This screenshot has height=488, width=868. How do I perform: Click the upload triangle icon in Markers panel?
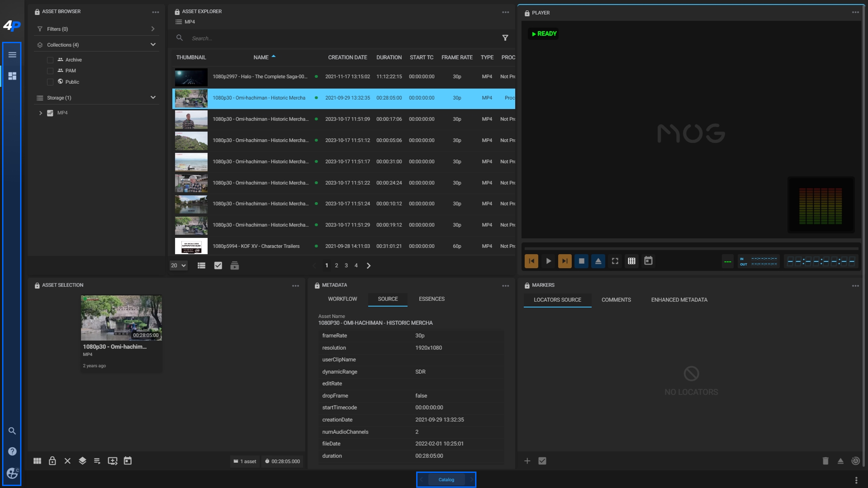coord(841,461)
